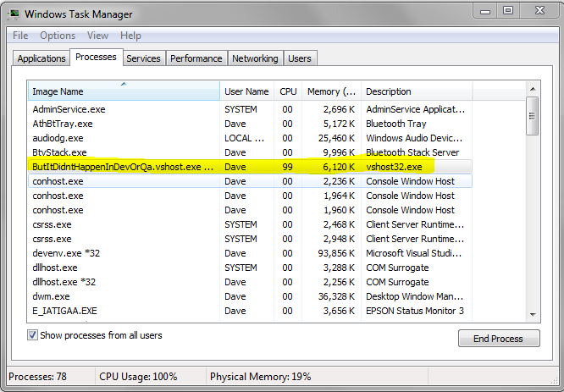This screenshot has width=564, height=392.
Task: Click the Task Manager title bar icon
Action: pos(14,14)
